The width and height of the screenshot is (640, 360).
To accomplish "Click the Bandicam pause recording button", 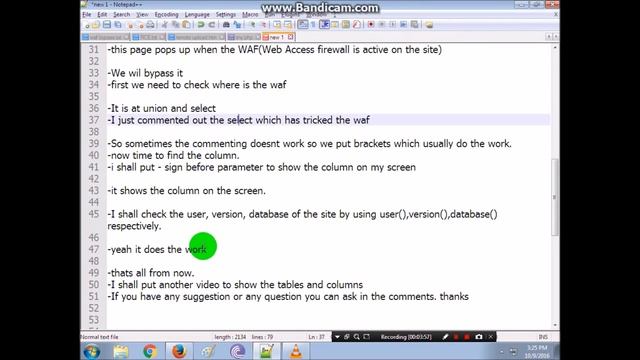I will pos(456,337).
